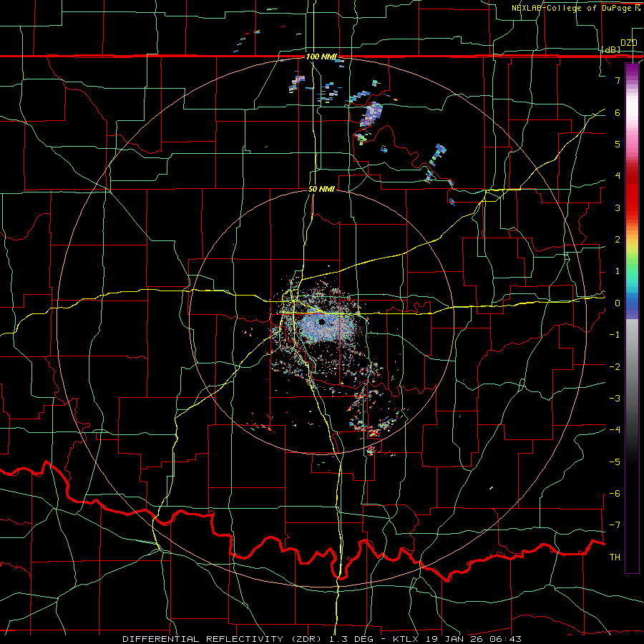Click the black radar site dot in echoes
Viewport: 644px width, 644px height.
point(322,321)
